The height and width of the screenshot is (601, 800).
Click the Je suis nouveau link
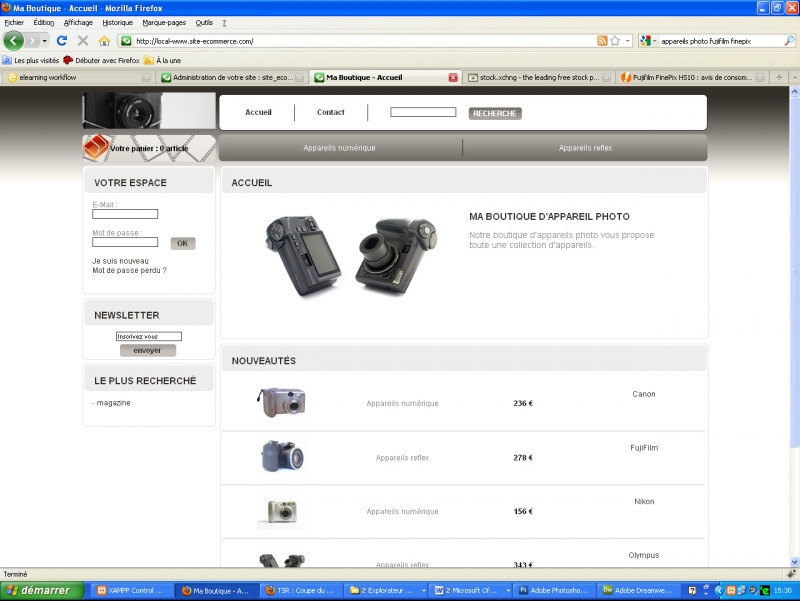120,261
